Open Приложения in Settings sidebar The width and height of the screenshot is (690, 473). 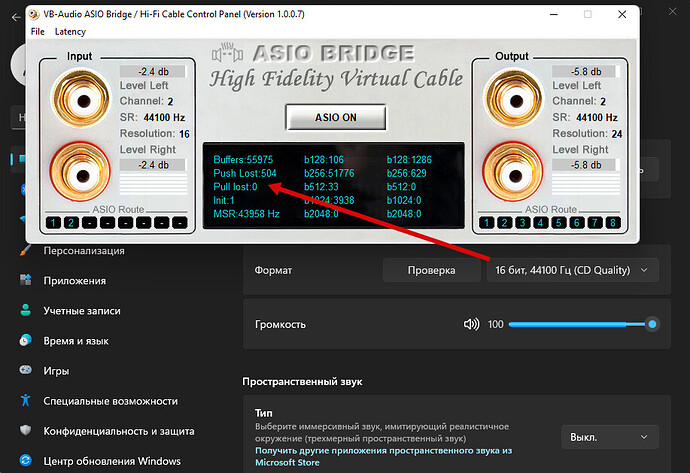point(74,281)
